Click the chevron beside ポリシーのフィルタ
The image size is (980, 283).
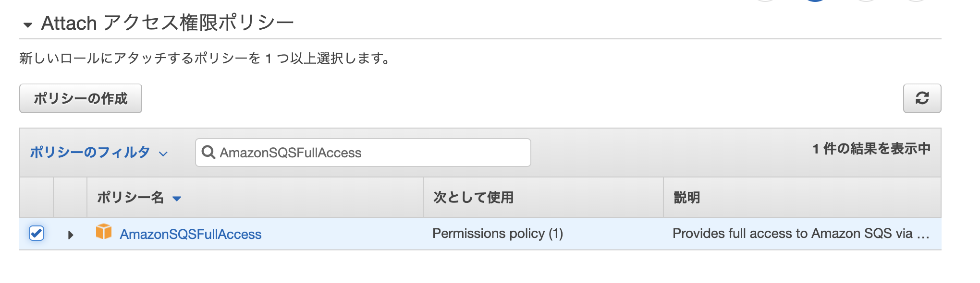click(x=162, y=153)
